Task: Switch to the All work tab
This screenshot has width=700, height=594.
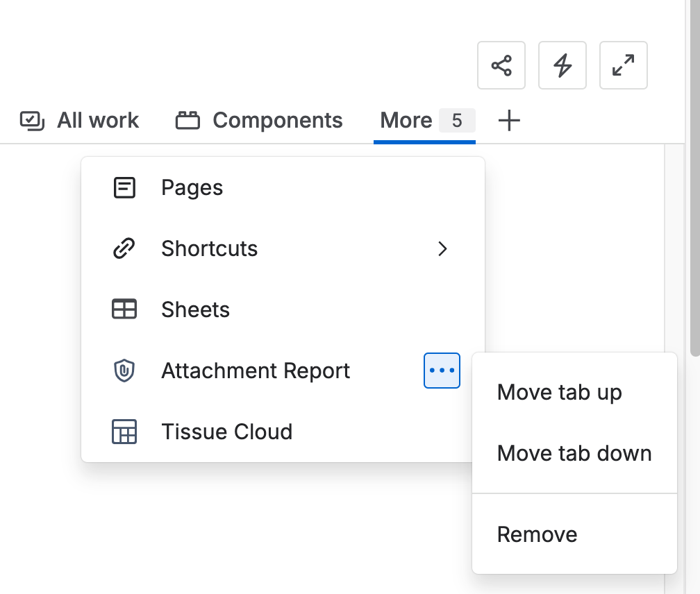Action: point(97,121)
